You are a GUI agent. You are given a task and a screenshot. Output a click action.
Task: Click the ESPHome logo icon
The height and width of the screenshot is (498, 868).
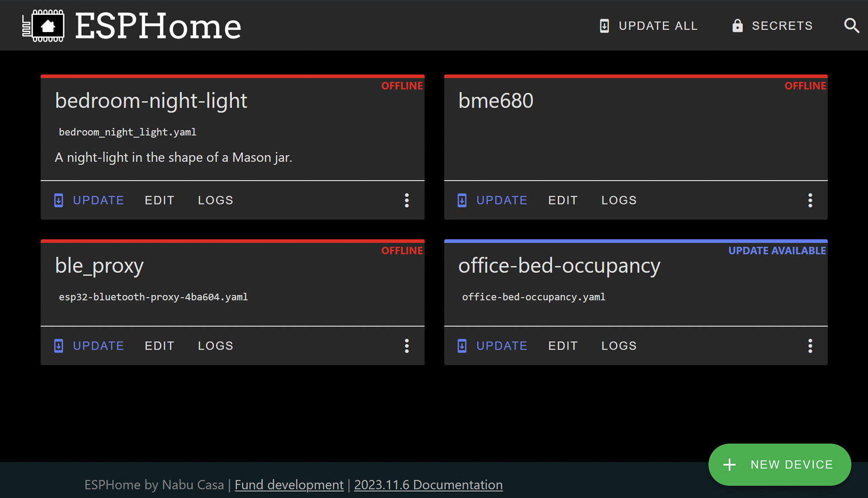tap(44, 25)
